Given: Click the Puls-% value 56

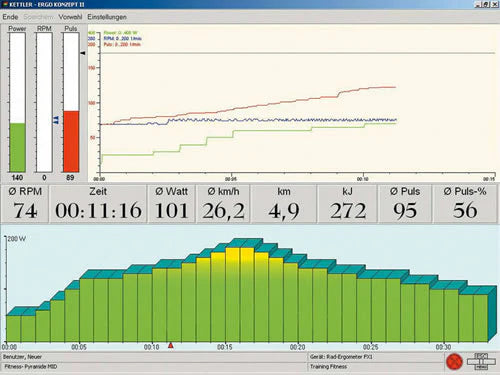Looking at the screenshot, I should (465, 211).
